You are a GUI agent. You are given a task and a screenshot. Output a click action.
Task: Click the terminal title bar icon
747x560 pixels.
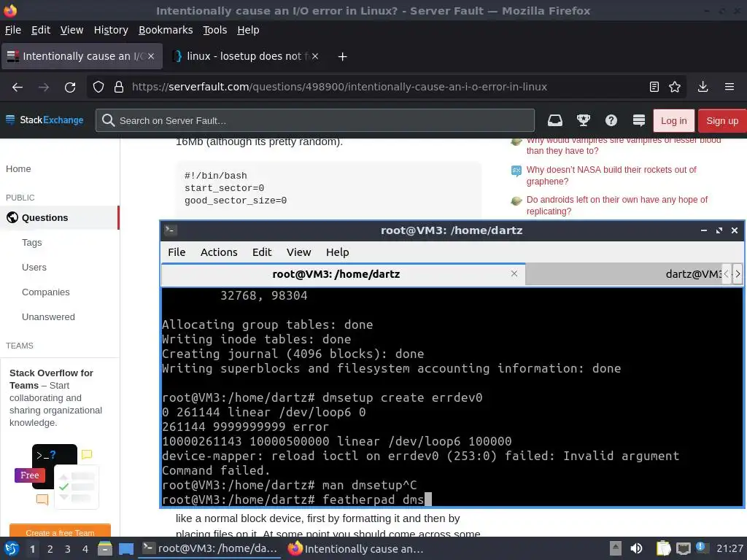tap(171, 230)
